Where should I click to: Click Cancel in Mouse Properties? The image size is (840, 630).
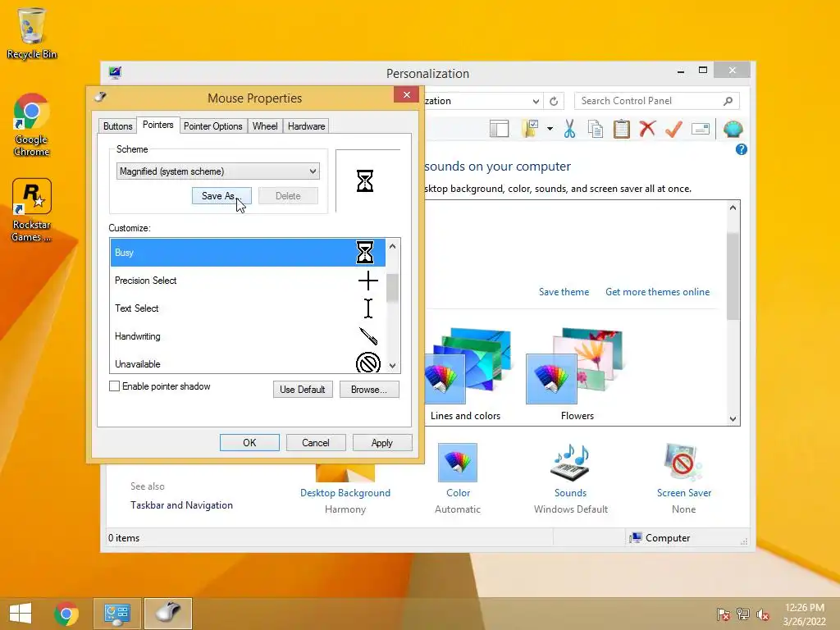(x=316, y=442)
